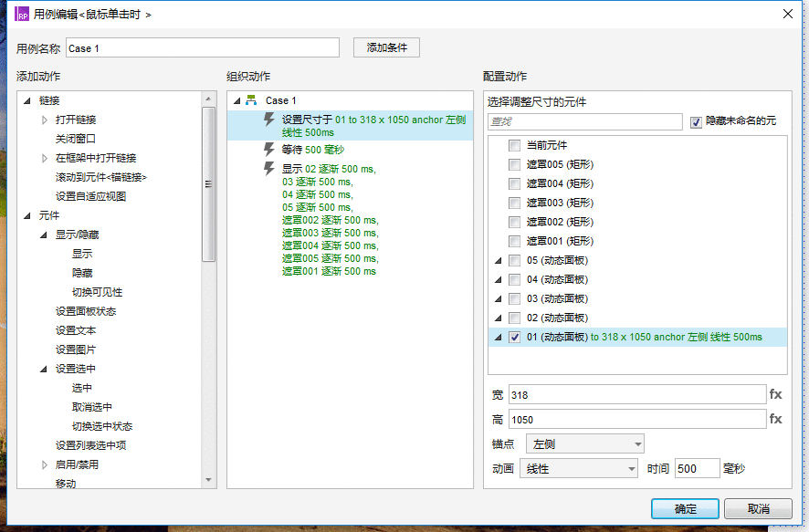Click the 添加条件 button

(x=386, y=47)
